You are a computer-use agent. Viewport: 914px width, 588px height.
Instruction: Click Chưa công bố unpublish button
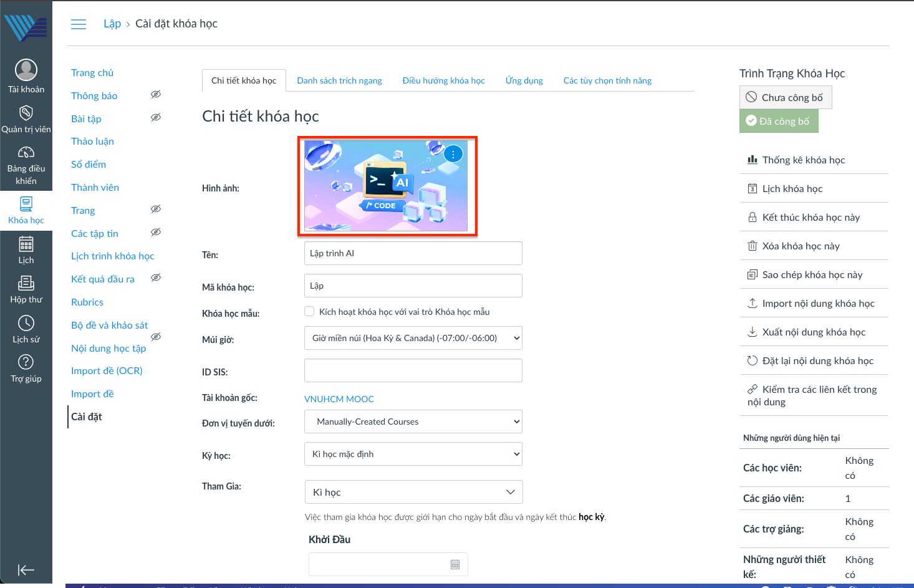(786, 97)
